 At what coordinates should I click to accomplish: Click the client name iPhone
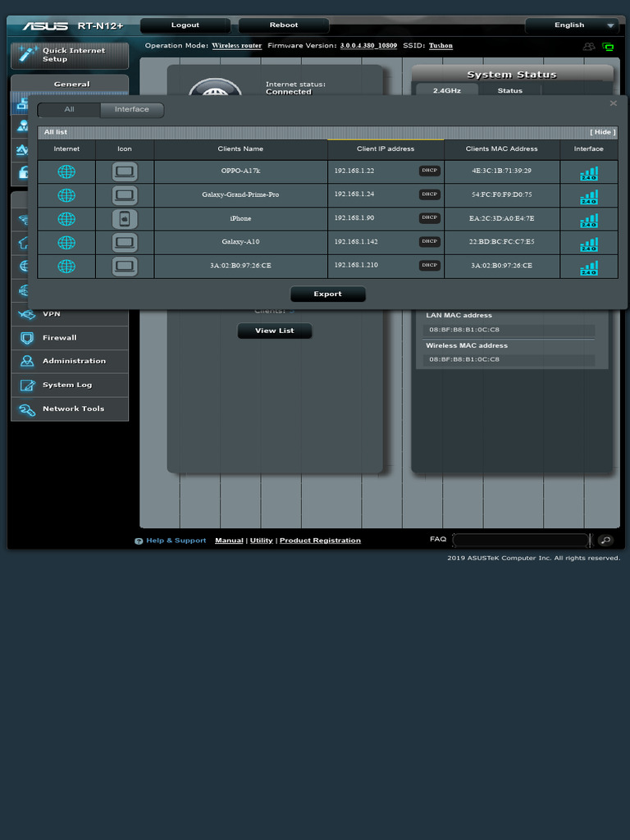240,218
